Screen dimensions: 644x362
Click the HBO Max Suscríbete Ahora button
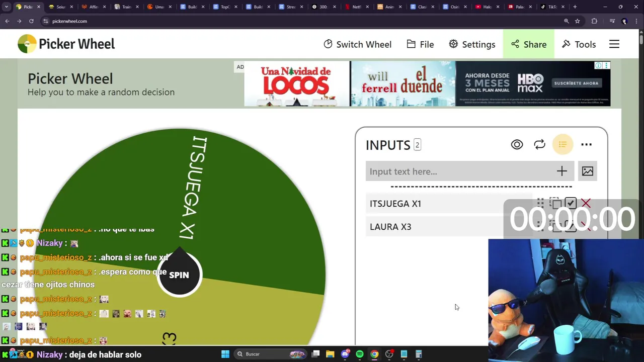click(x=576, y=83)
